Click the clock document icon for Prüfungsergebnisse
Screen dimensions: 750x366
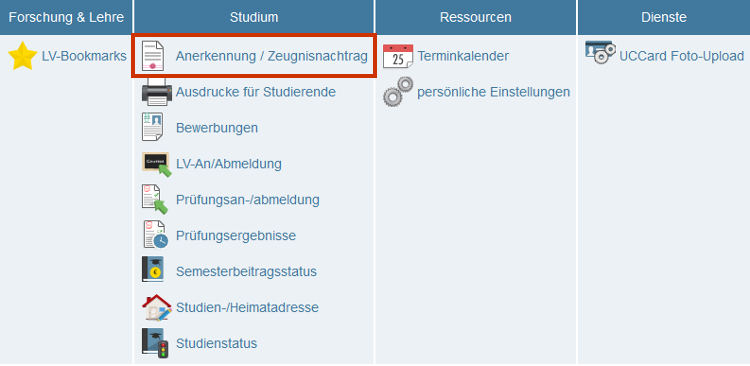(x=155, y=234)
